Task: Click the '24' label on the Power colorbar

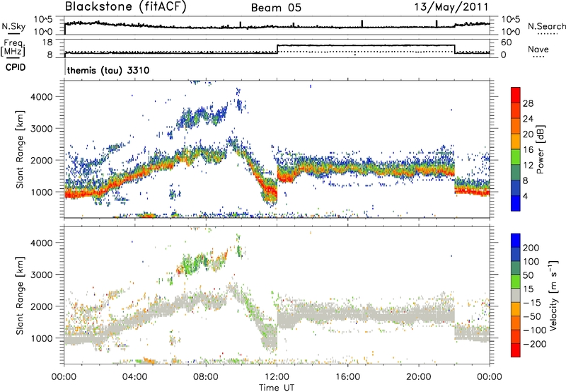Action: (528, 119)
